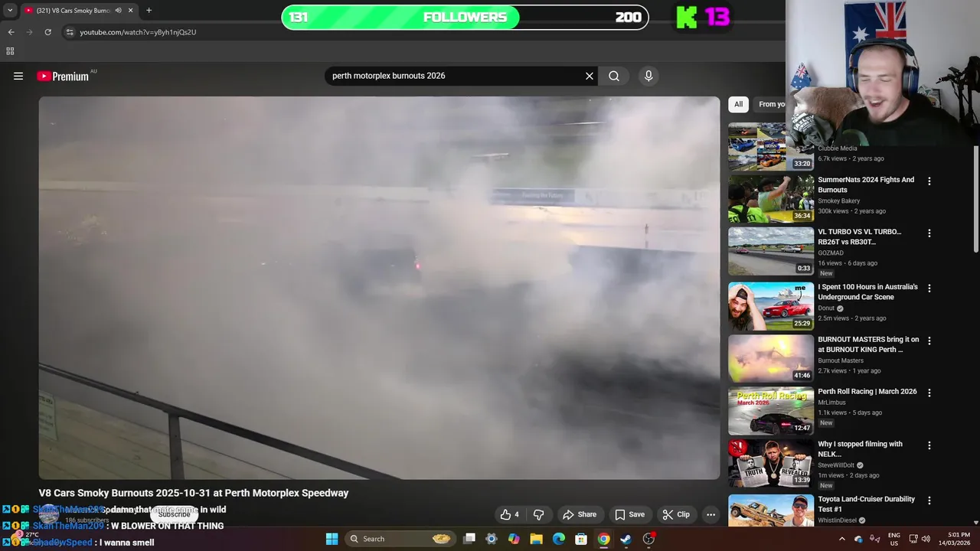Open options for Toyota Land-Cruiser Durability video

tap(929, 500)
